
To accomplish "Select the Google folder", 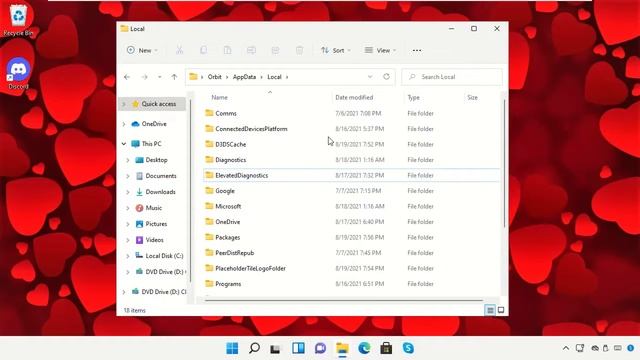I will (351, 191).
